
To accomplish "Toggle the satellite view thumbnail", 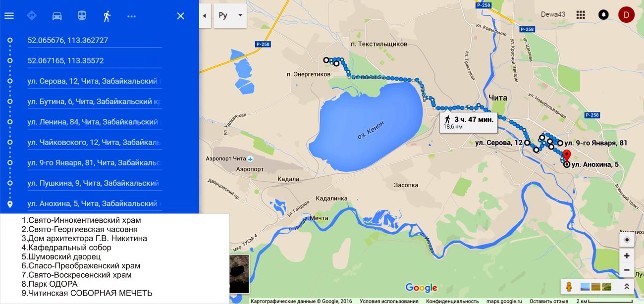I will [240, 274].
